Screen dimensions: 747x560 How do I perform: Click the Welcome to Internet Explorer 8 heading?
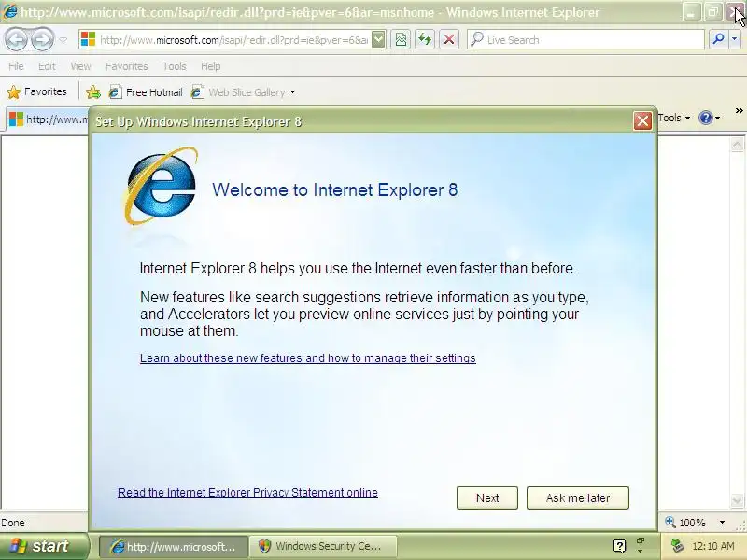point(335,190)
